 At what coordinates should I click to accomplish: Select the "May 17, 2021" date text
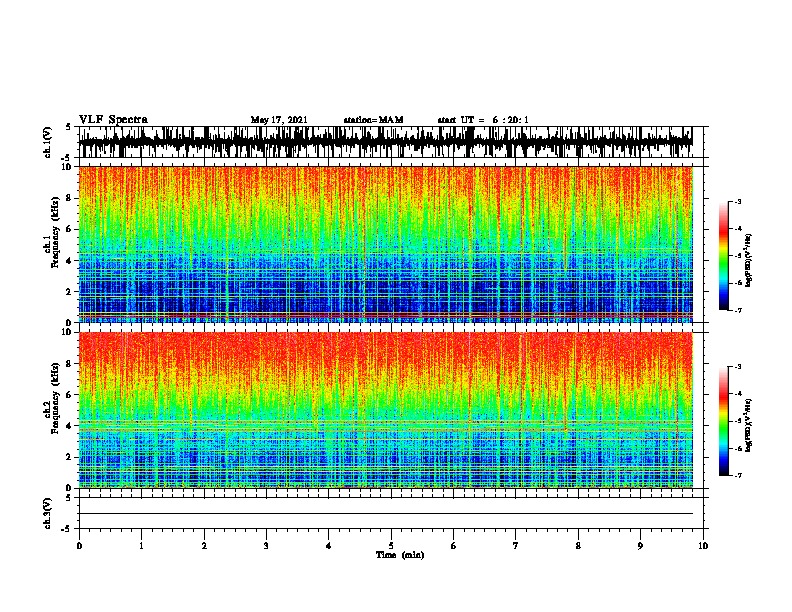pos(279,120)
